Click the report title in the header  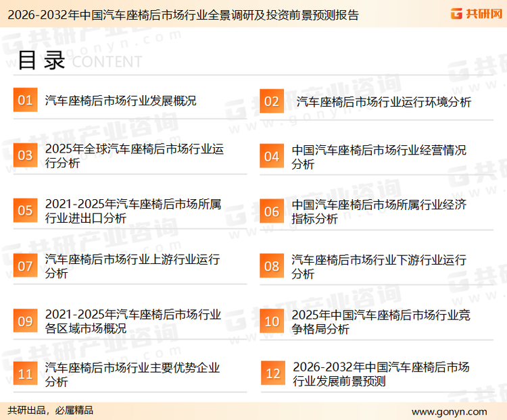[x=183, y=15]
